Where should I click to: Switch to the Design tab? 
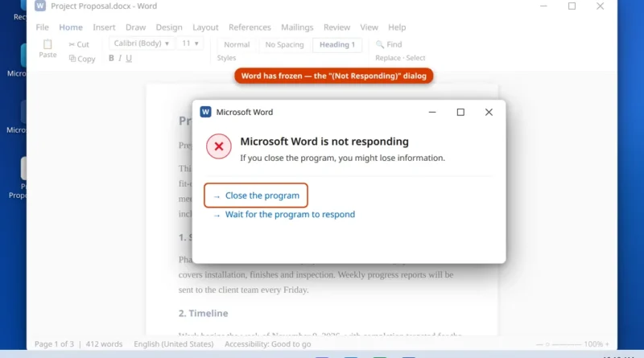169,27
